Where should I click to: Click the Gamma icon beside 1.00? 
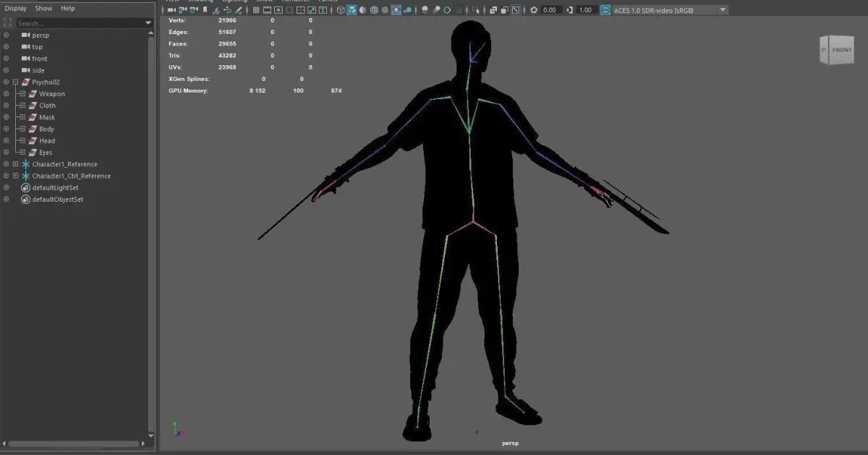(x=569, y=10)
